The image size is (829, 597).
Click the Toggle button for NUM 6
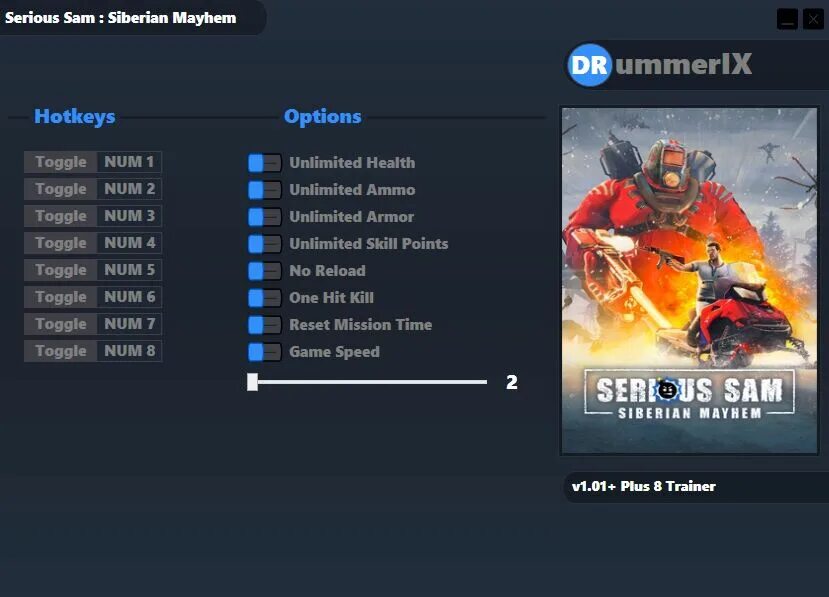tap(60, 297)
